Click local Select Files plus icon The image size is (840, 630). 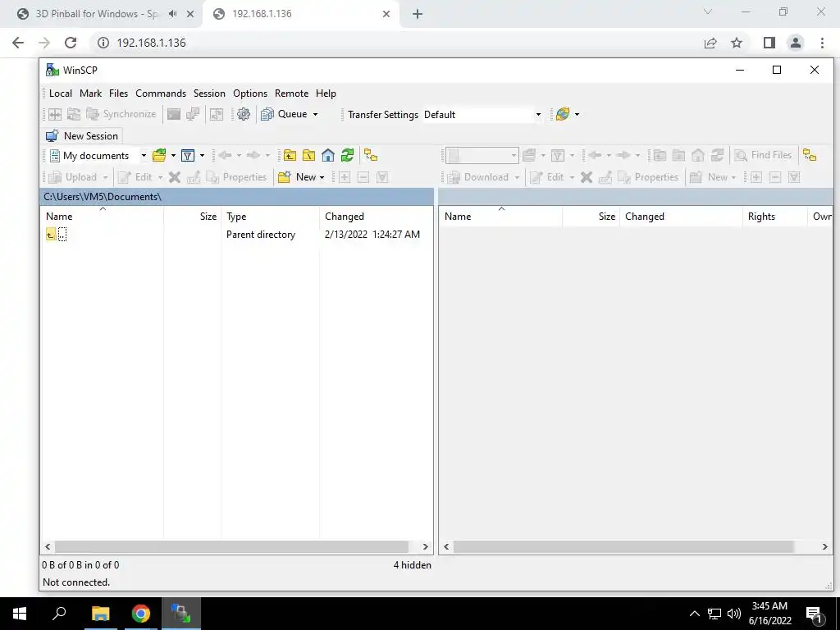tap(345, 177)
